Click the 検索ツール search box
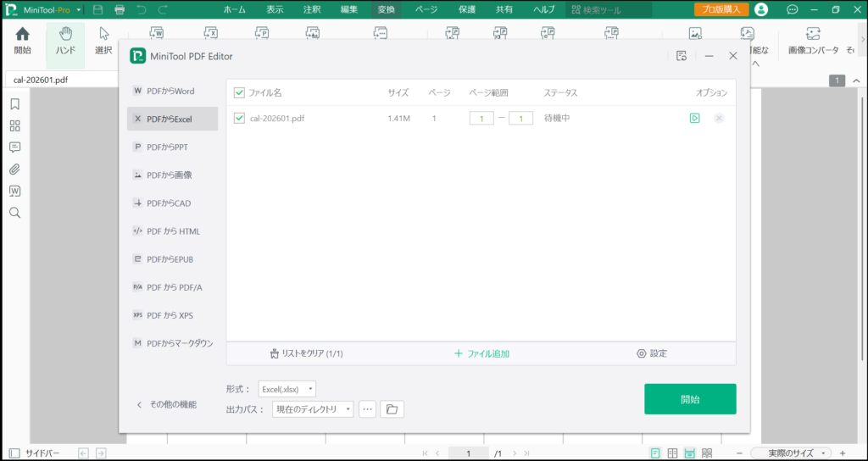 (x=609, y=10)
